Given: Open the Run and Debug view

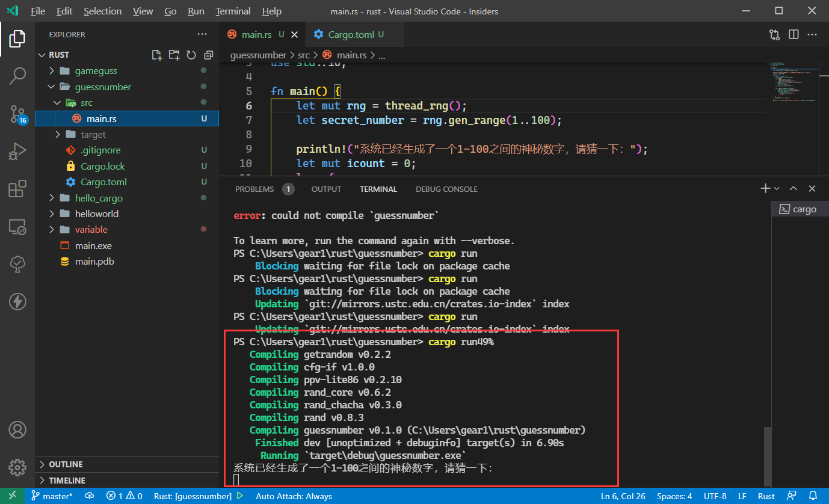Looking at the screenshot, I should tap(17, 151).
